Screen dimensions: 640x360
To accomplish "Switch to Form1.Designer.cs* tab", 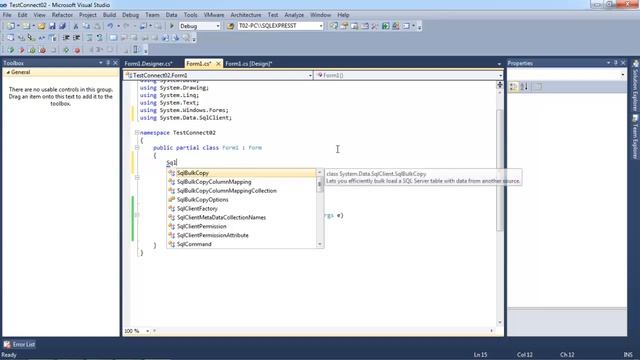I will tap(149, 64).
